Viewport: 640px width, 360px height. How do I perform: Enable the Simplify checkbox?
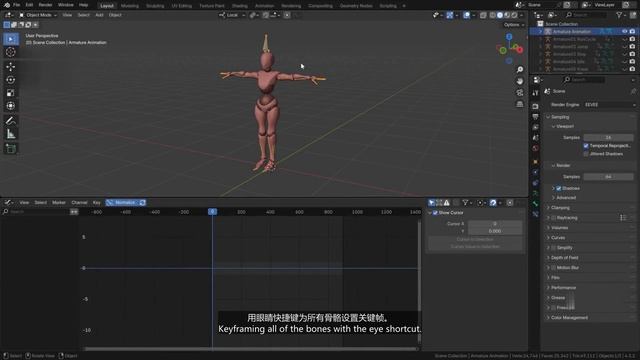pos(554,248)
